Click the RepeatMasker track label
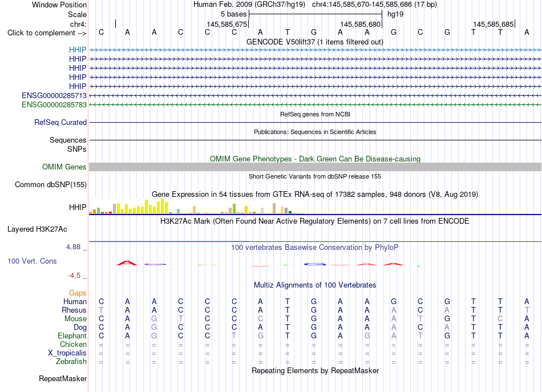 [63, 379]
